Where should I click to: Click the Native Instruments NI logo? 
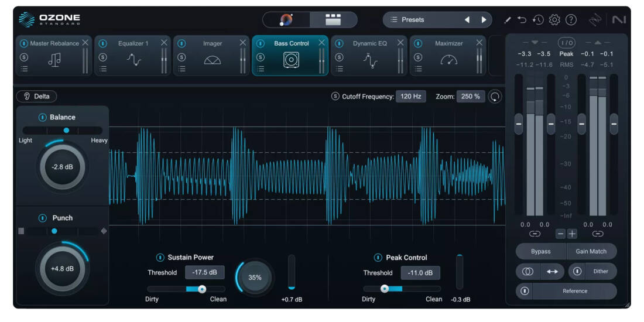(619, 20)
